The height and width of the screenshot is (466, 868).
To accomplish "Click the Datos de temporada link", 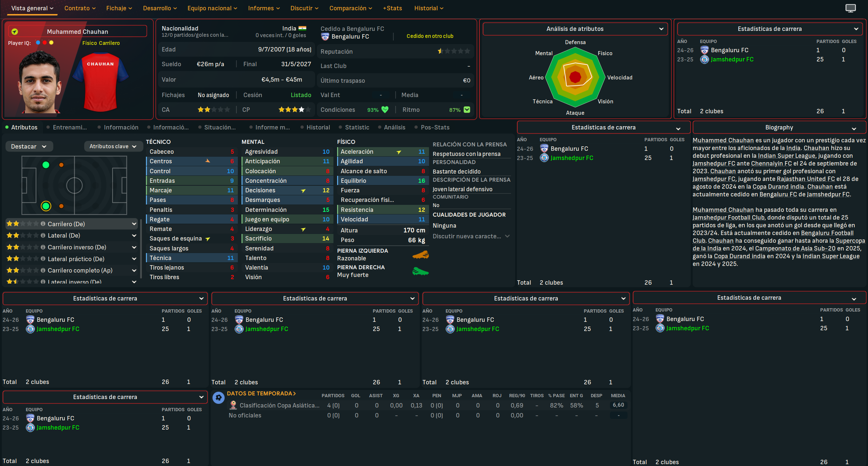I will pyautogui.click(x=261, y=393).
